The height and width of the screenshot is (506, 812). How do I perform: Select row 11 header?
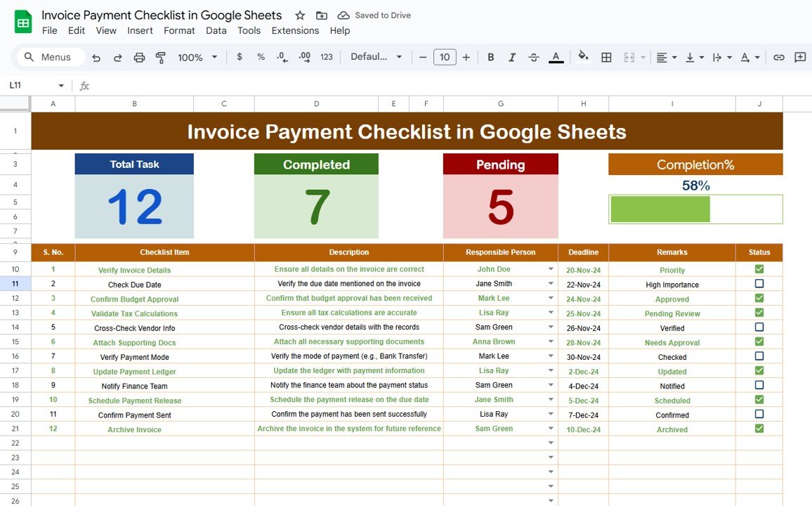15,284
